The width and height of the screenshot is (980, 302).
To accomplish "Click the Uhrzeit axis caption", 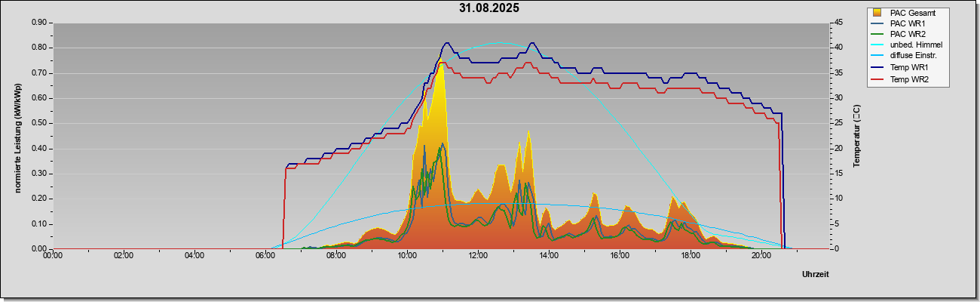I will coord(816,275).
